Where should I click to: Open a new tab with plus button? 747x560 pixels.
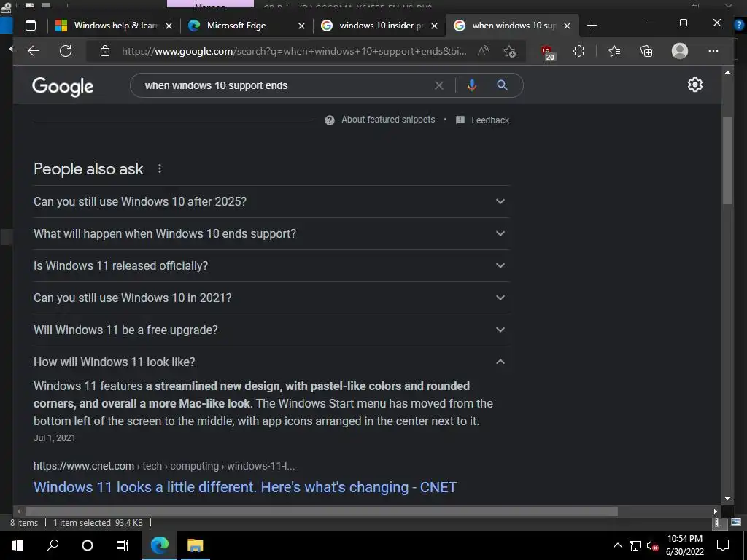point(592,26)
